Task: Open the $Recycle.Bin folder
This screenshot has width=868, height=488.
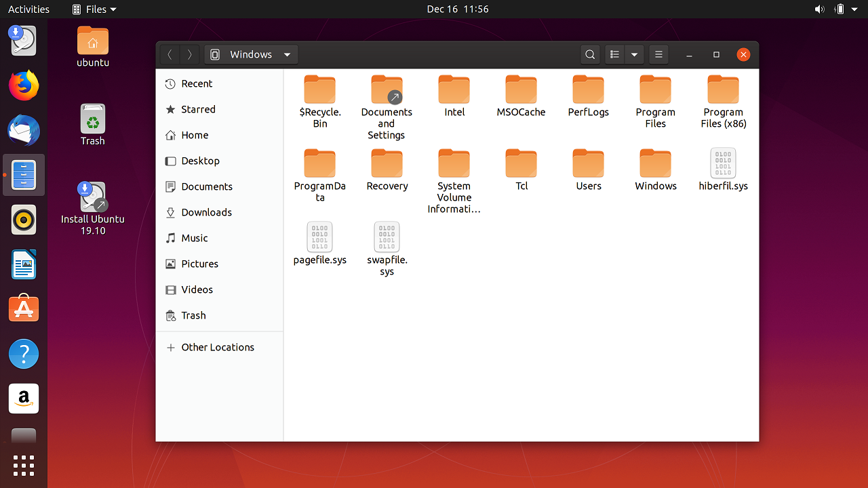Action: (320, 102)
